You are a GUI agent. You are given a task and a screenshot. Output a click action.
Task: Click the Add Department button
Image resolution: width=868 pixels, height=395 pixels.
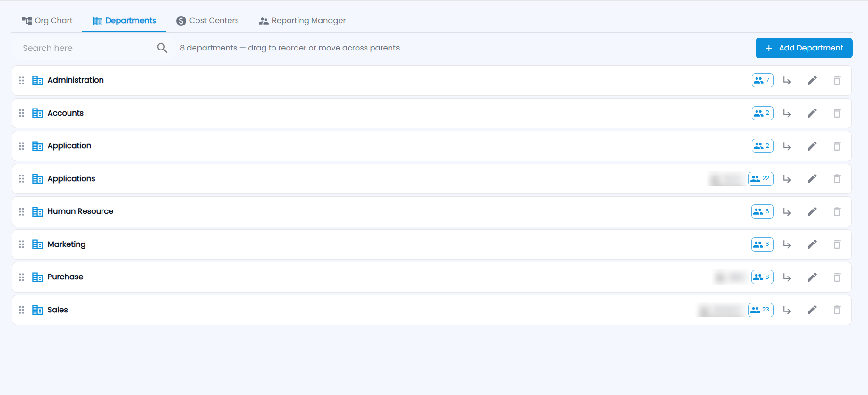coord(804,48)
